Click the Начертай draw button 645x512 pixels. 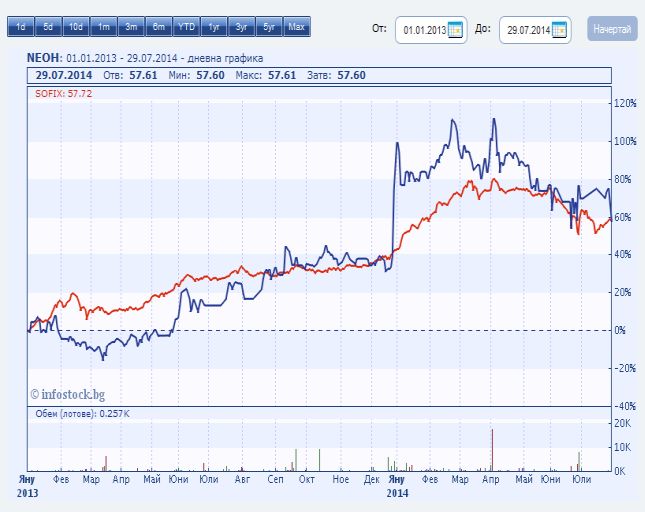tap(612, 29)
